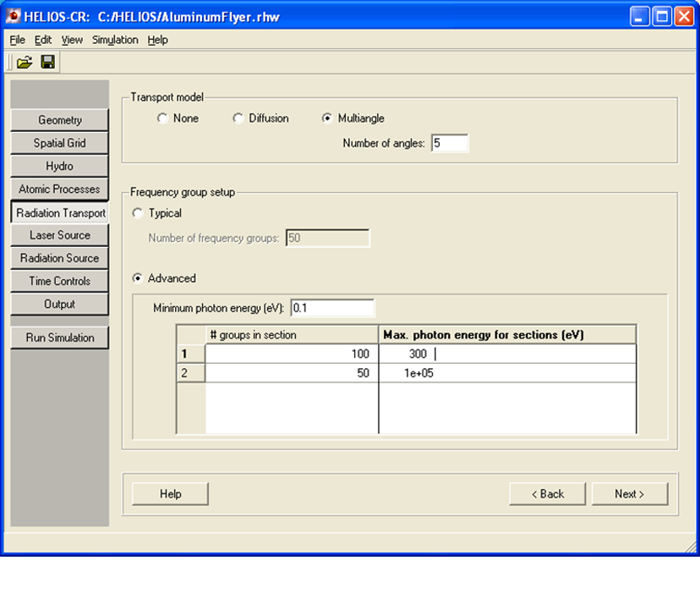Choose Advanced frequency group setup
This screenshot has width=700, height=599.
pyautogui.click(x=138, y=278)
